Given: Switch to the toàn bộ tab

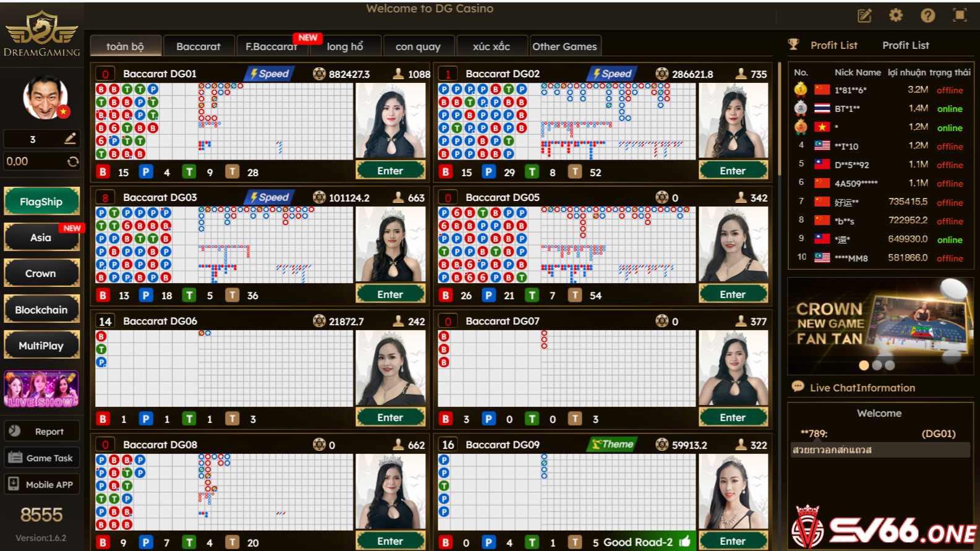Looking at the screenshot, I should pyautogui.click(x=126, y=46).
